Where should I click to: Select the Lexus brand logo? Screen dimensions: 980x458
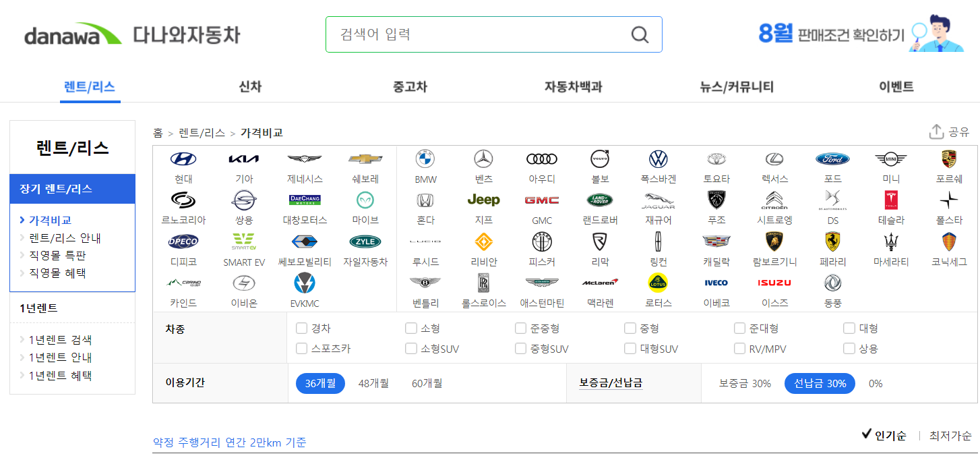point(774,159)
